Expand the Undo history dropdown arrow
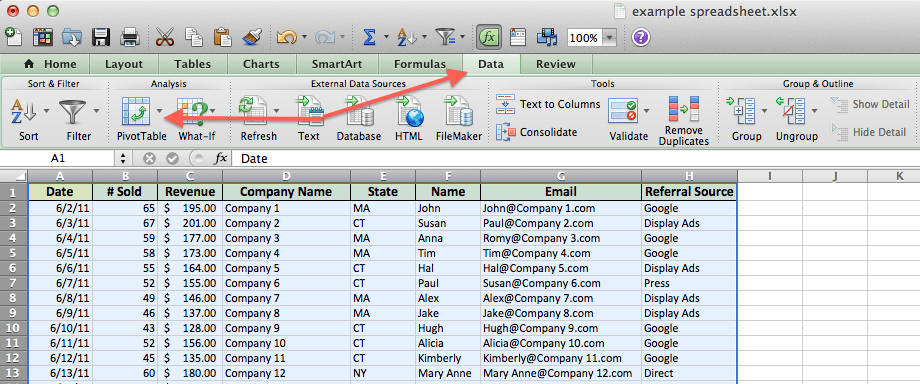The height and width of the screenshot is (384, 920). pyautogui.click(x=305, y=38)
